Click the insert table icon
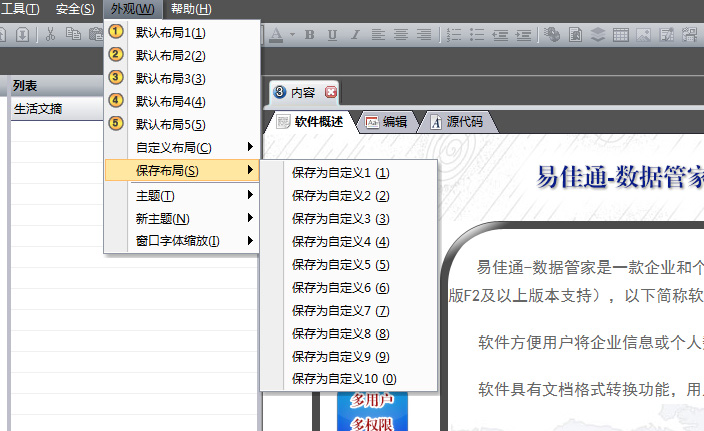Viewport: 704px width, 431px height. tap(621, 35)
